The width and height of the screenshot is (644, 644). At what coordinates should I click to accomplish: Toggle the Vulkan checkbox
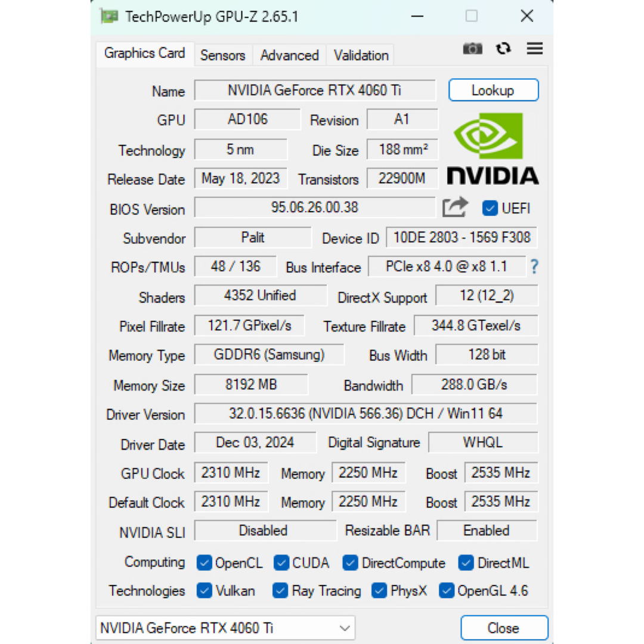pos(204,590)
